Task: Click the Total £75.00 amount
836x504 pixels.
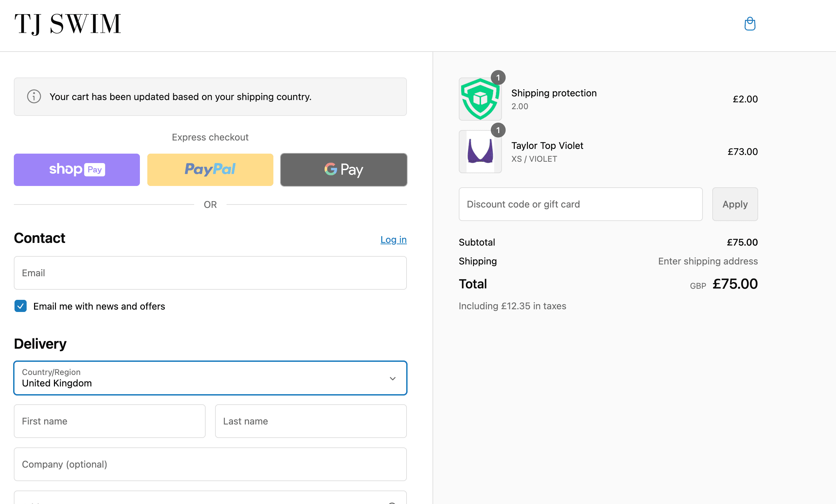Action: click(735, 284)
